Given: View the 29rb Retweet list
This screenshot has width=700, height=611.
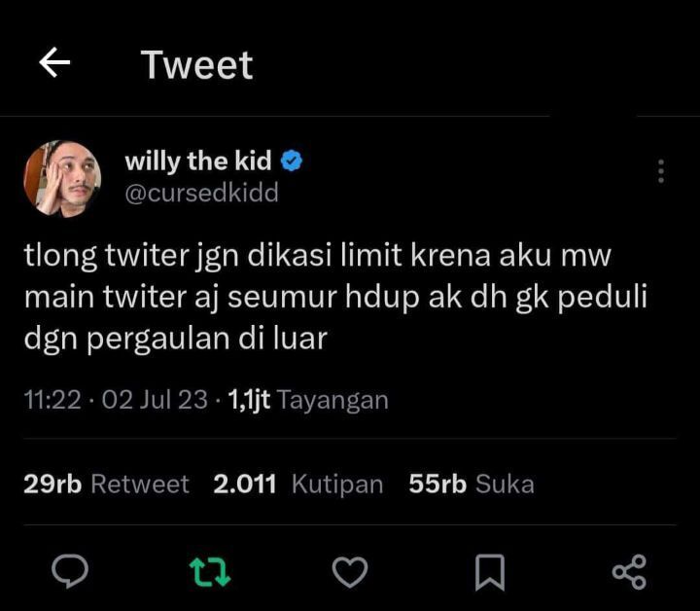Looking at the screenshot, I should 106,485.
